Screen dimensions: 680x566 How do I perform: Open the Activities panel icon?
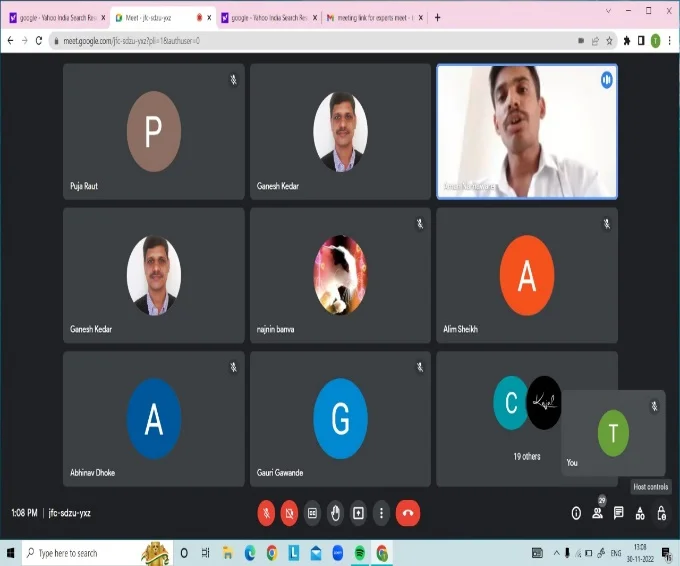[x=640, y=514]
